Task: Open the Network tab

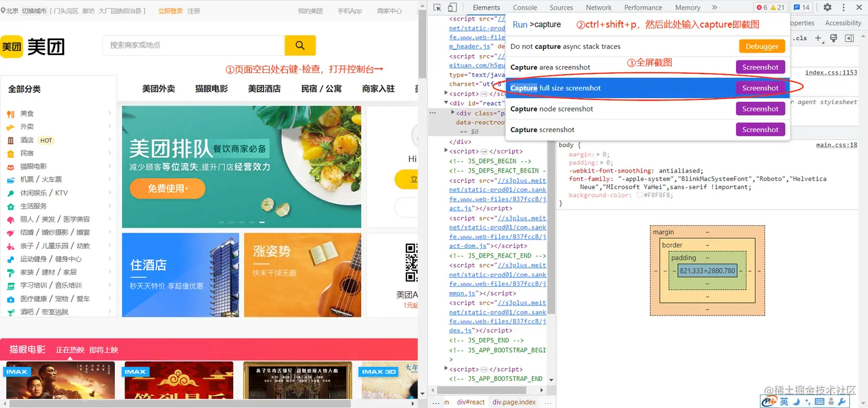Action: pos(599,7)
